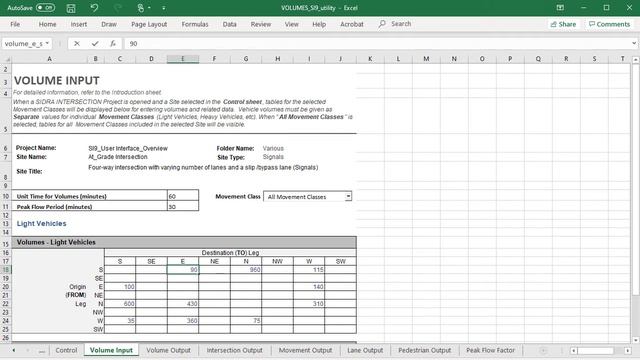Open Ribbon Display Options icon
The width and height of the screenshot is (640, 360).
coord(560,8)
